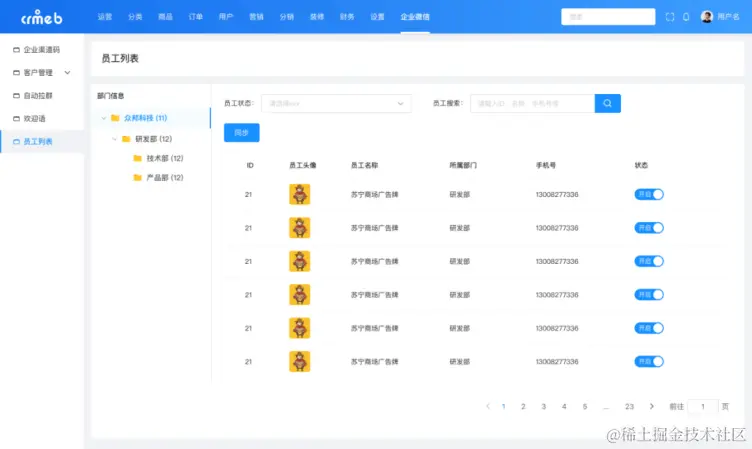Select 研发部 (12) tree item

153,139
